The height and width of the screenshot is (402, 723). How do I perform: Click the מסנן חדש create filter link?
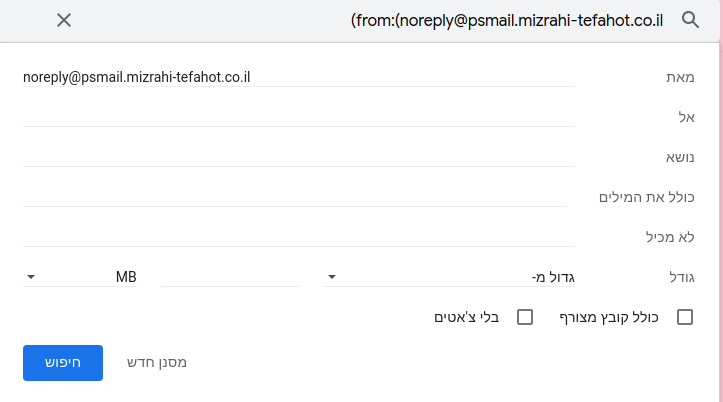tap(157, 363)
